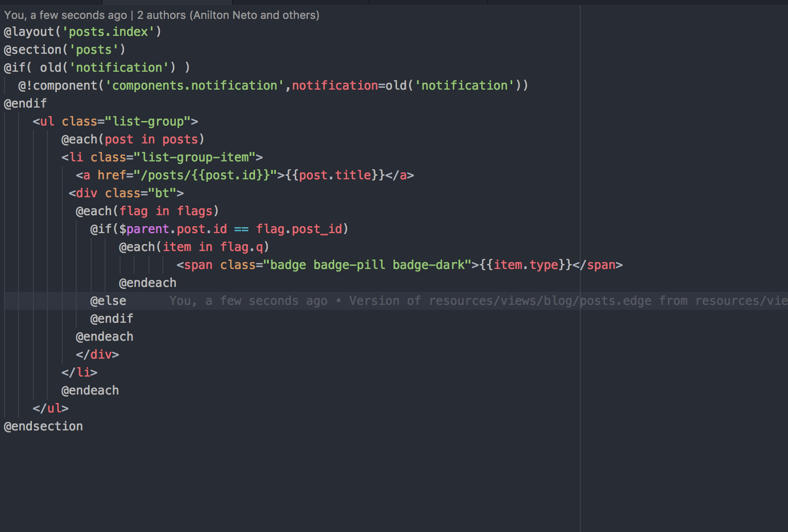Place cursor on the @section('posts') line

click(x=65, y=50)
